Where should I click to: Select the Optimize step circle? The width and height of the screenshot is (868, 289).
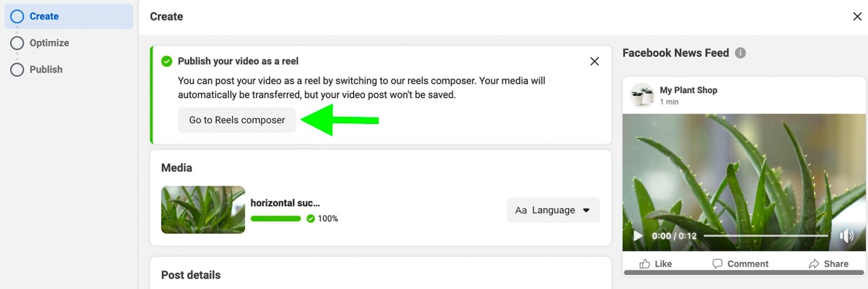tap(17, 43)
